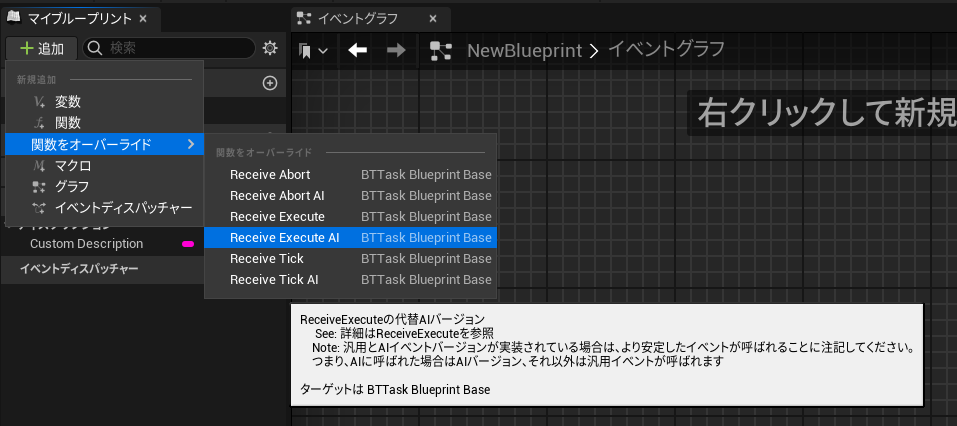Select Receive Tick AI override
Image resolution: width=957 pixels, height=426 pixels.
[x=350, y=280]
